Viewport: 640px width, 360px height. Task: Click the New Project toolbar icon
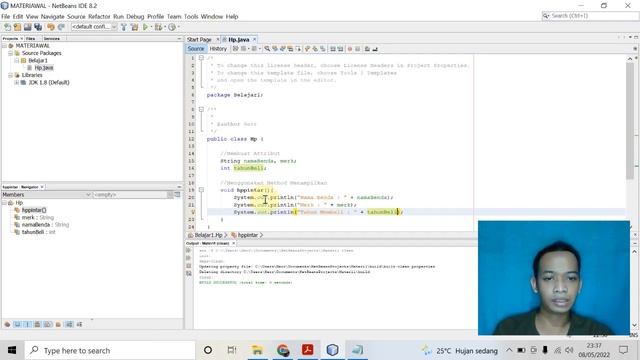tap(17, 27)
